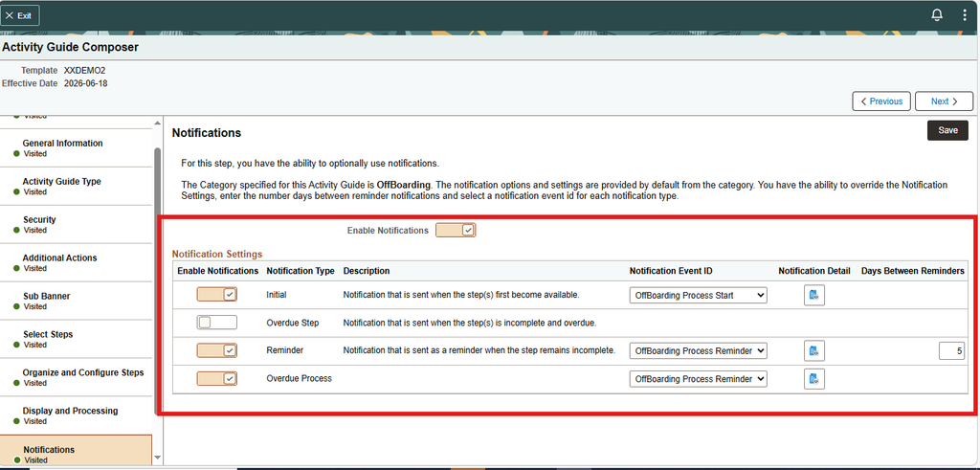Click the Overdue Step type label
Image resolution: width=980 pixels, height=470 pixels.
click(x=293, y=324)
